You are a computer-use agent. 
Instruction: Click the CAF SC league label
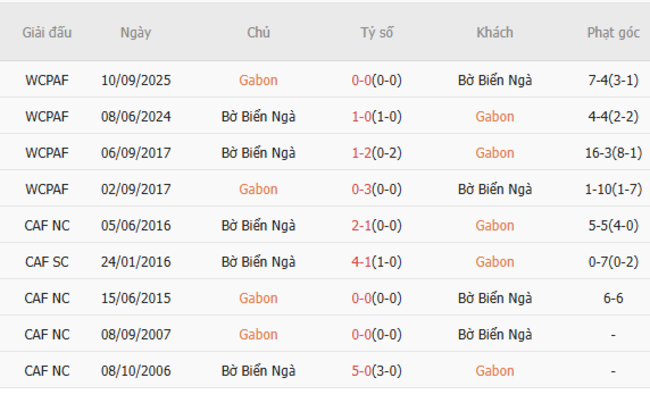[x=47, y=262]
